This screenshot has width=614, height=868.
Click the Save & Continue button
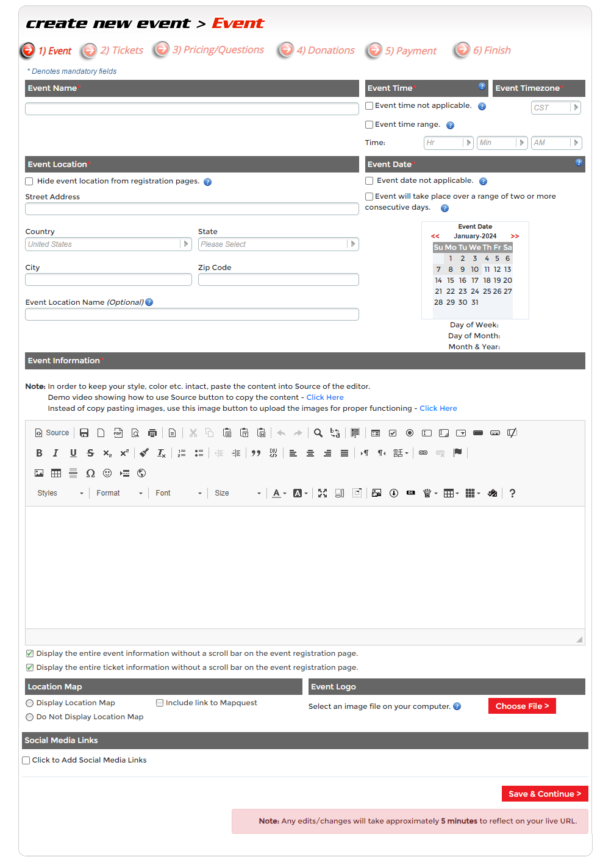[544, 794]
